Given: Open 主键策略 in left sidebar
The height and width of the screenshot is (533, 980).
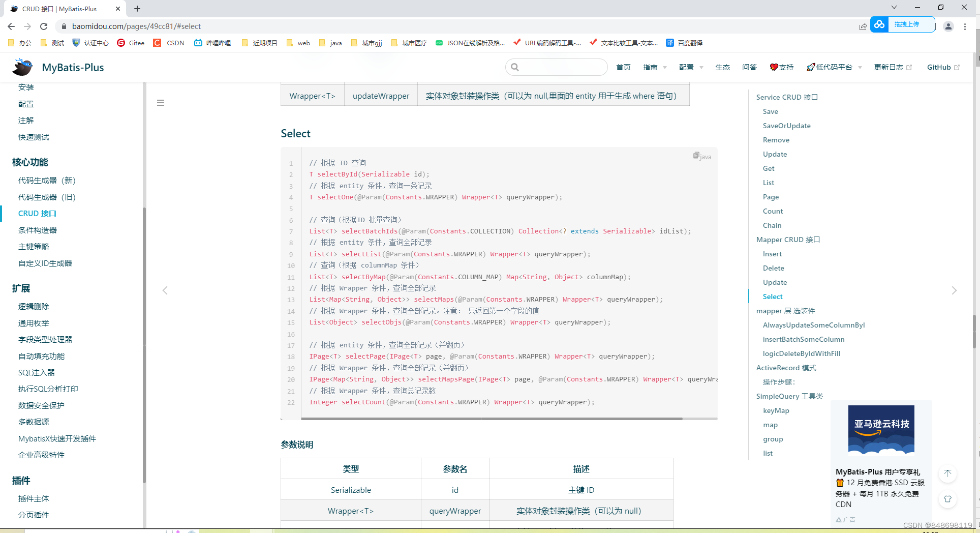Looking at the screenshot, I should click(34, 246).
